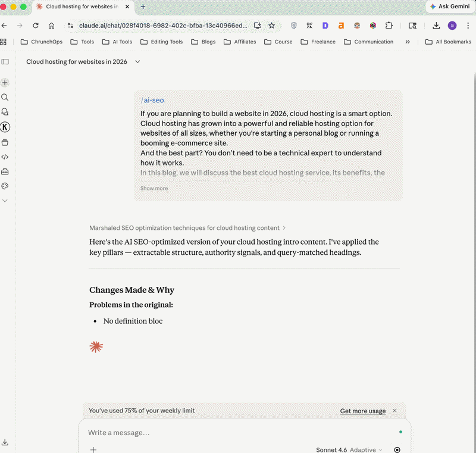Image resolution: width=476 pixels, height=453 pixels.
Task: Click the circled K icon in sidebar
Action: point(5,127)
